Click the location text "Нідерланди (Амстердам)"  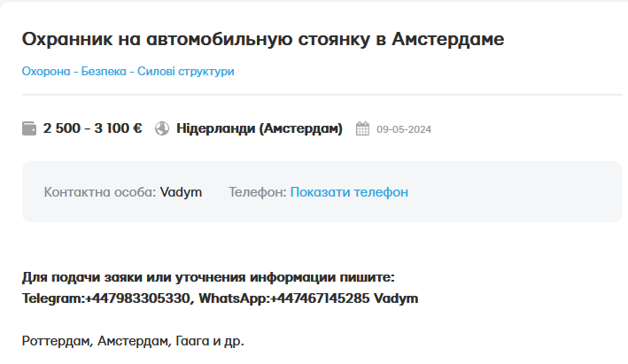tap(260, 129)
